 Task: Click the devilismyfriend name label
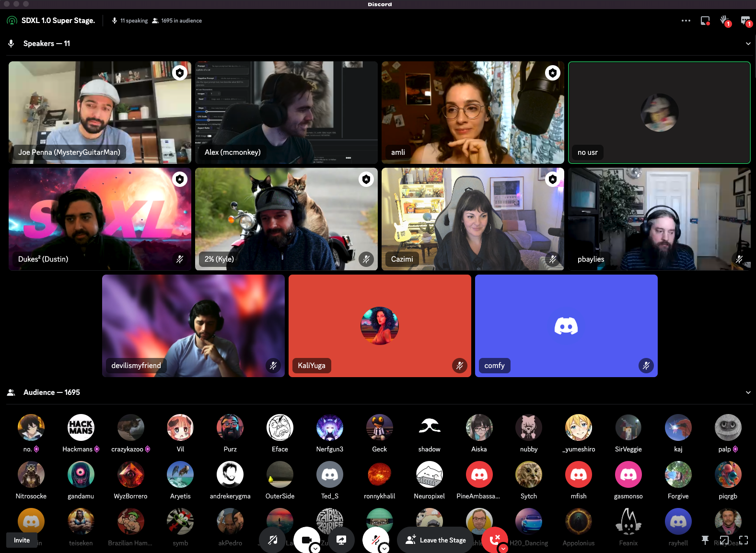tap(136, 366)
